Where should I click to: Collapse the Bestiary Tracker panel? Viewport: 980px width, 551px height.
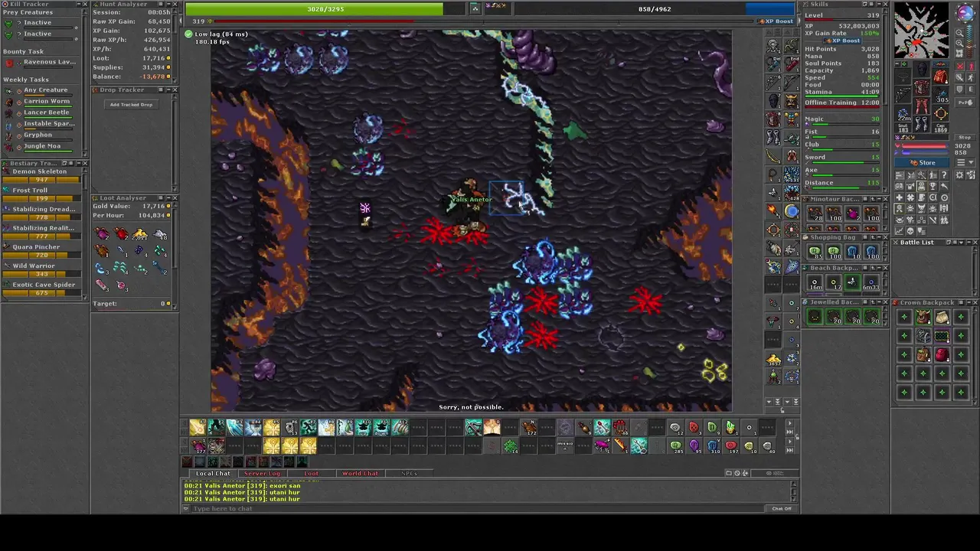click(x=77, y=163)
